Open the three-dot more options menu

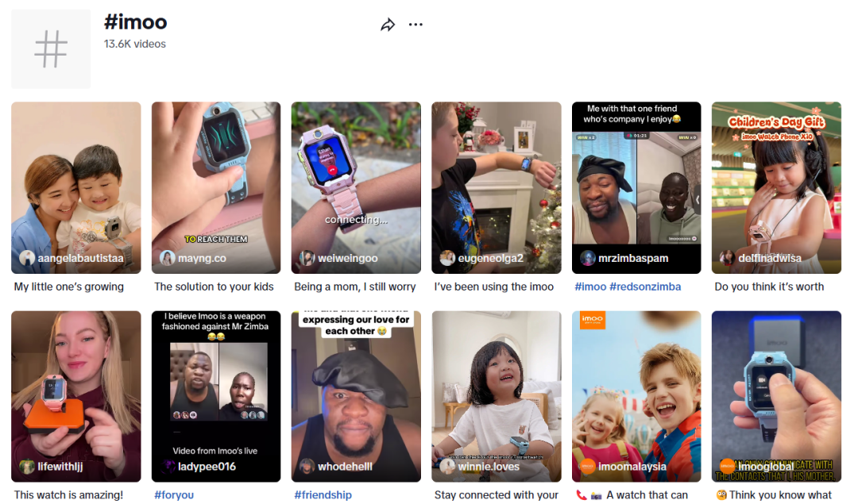(415, 25)
